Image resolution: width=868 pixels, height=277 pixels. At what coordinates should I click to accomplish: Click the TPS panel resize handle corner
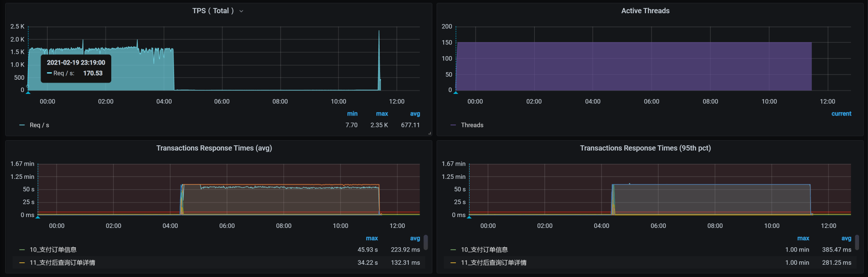pyautogui.click(x=430, y=134)
